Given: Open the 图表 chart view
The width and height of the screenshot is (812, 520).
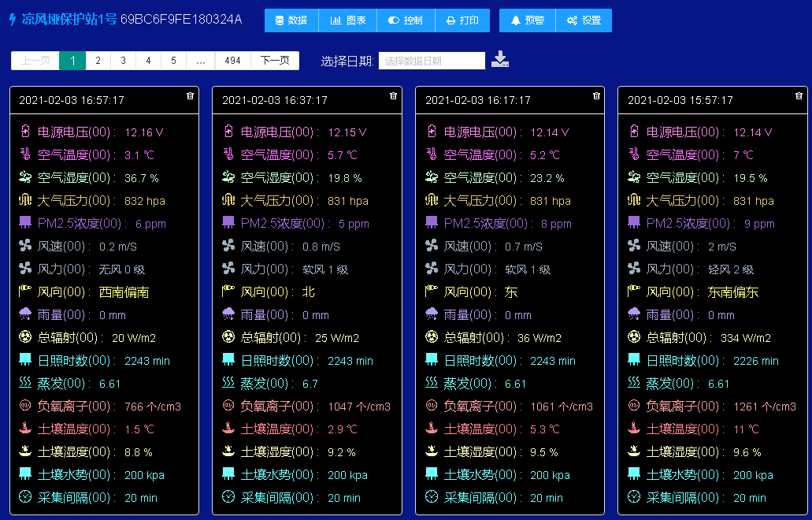Looking at the screenshot, I should click(348, 20).
